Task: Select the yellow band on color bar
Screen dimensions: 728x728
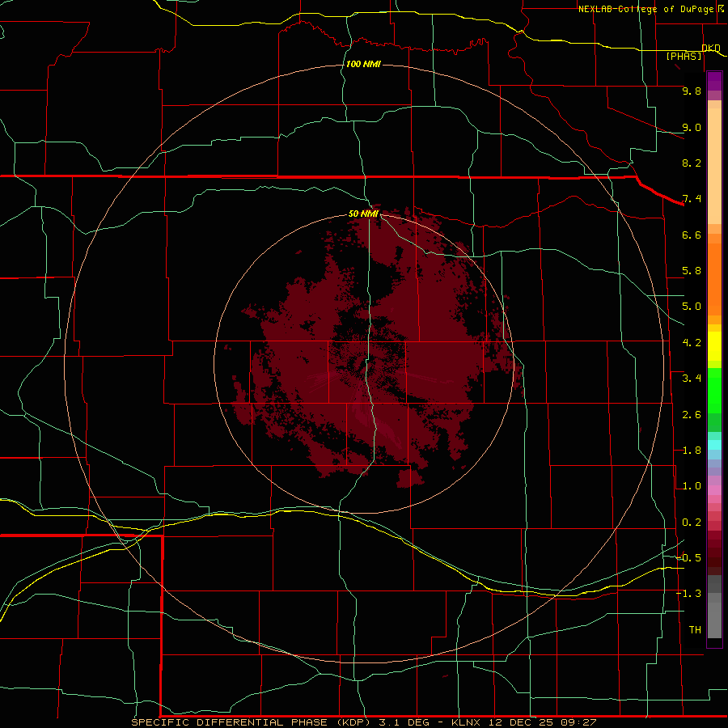Action: [714, 346]
